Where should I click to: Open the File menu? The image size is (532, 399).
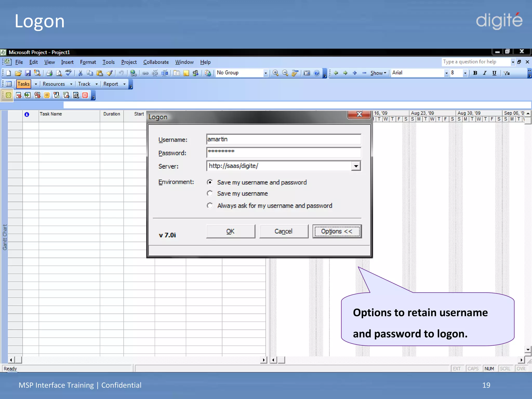pos(19,62)
